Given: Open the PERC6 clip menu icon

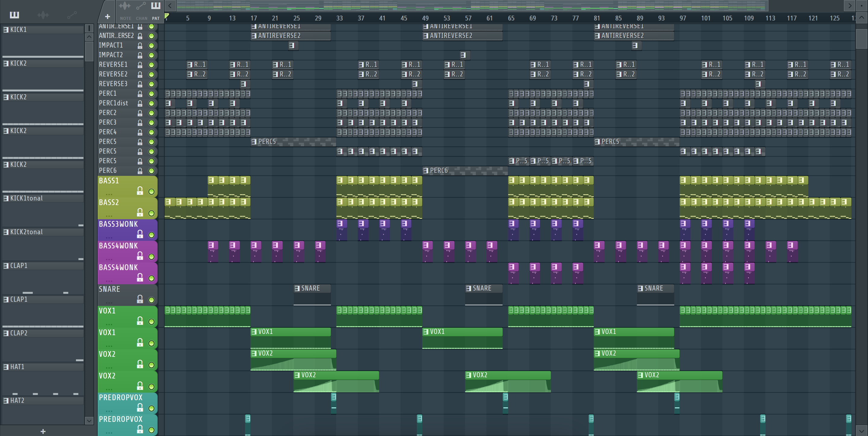Looking at the screenshot, I should (426, 171).
